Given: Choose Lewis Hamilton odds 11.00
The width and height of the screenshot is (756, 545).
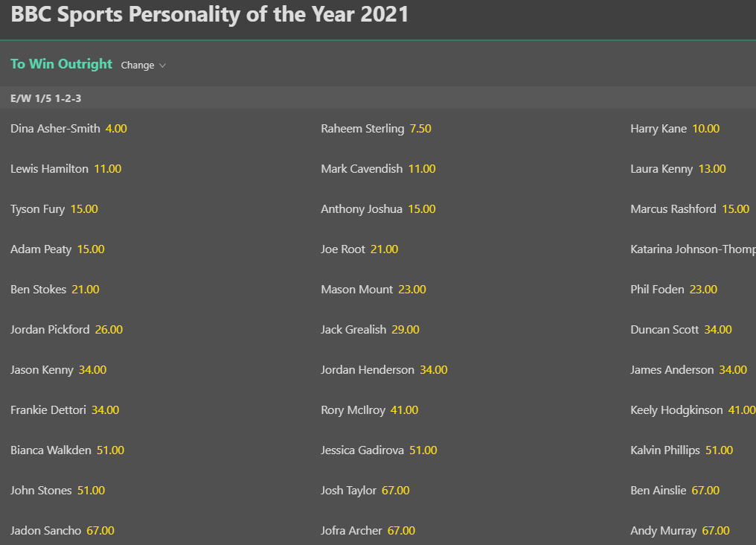Looking at the screenshot, I should pos(107,169).
